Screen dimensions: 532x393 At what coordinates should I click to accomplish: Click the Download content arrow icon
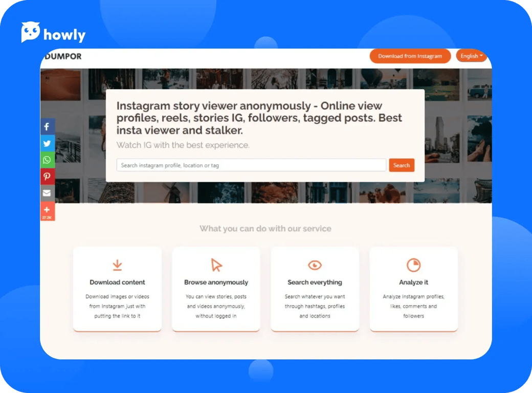click(x=117, y=265)
